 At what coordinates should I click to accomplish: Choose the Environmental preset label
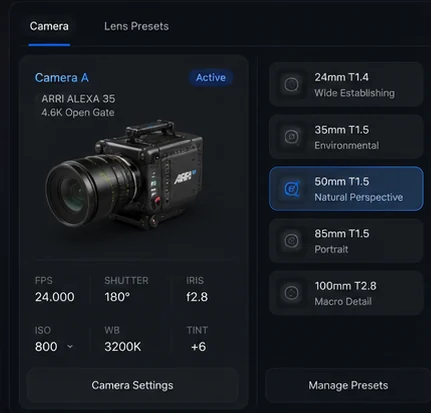point(347,146)
